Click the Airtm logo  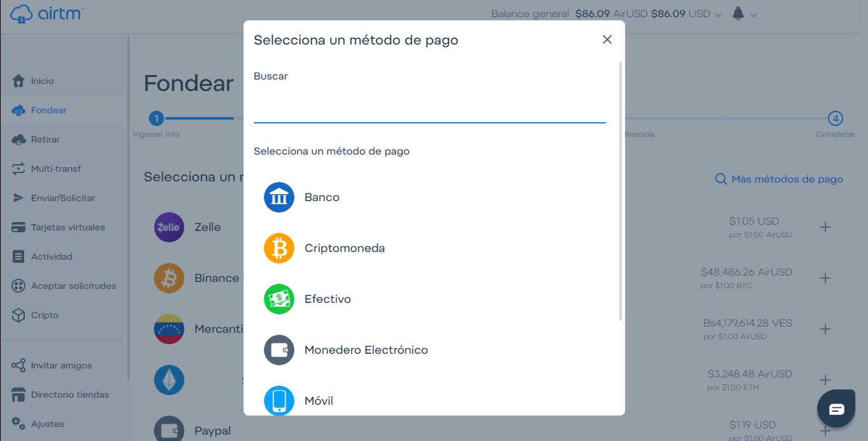coord(48,13)
